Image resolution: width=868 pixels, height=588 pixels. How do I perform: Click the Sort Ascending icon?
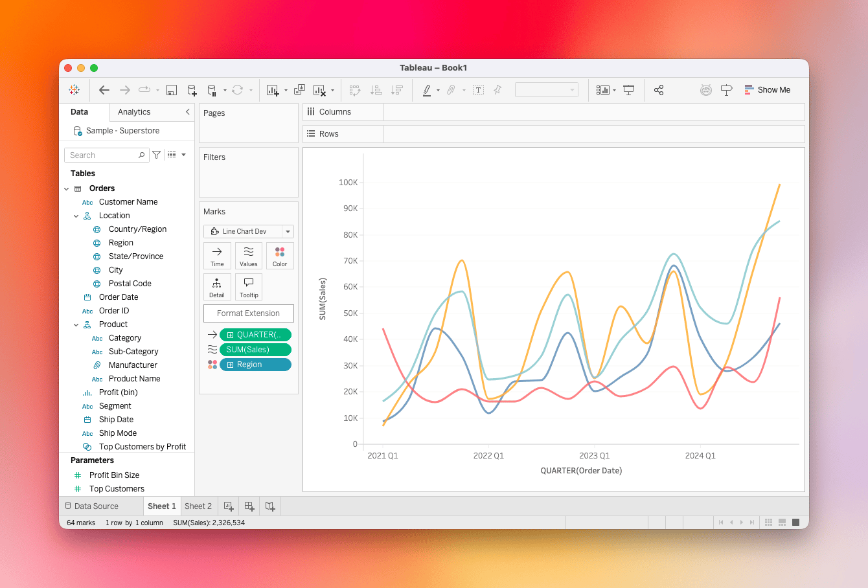[376, 90]
